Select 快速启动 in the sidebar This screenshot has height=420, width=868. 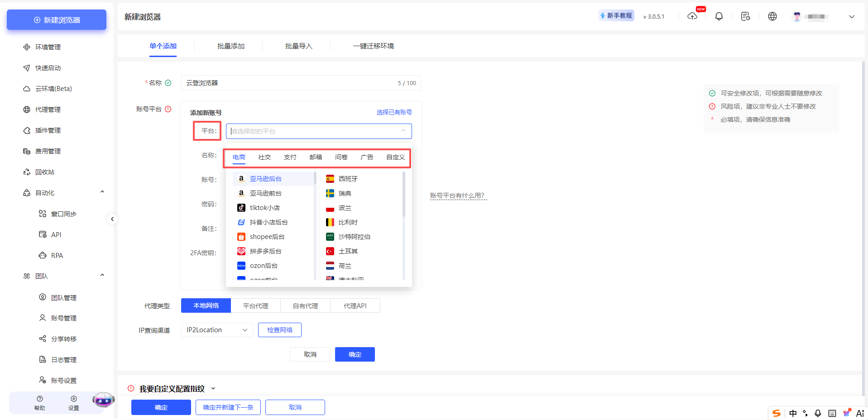tap(43, 67)
